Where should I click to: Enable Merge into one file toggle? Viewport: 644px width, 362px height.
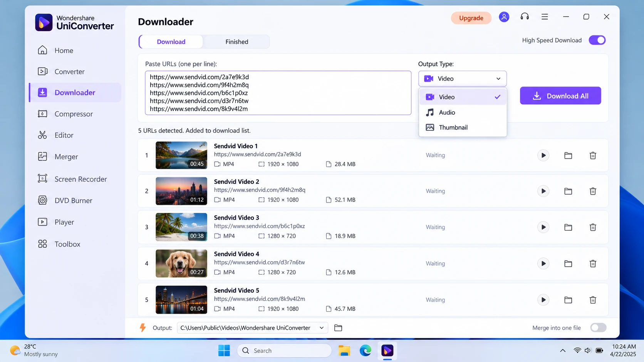pyautogui.click(x=598, y=327)
